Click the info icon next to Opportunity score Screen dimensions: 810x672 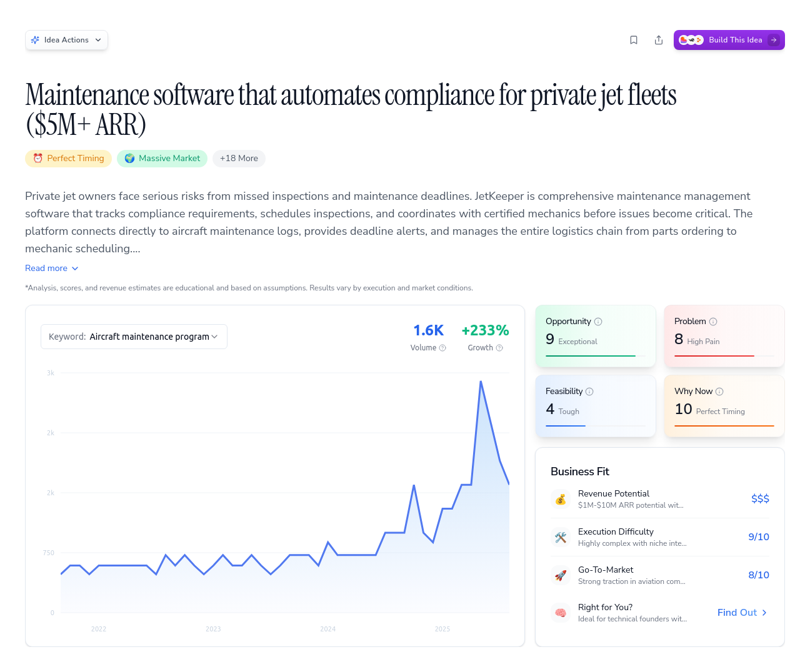[598, 321]
